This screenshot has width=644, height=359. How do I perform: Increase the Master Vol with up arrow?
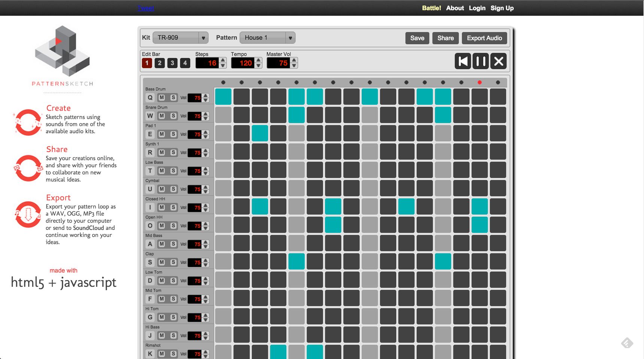(x=294, y=60)
